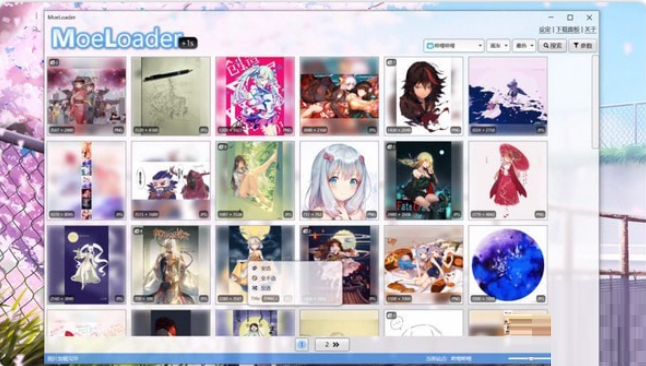Select the blonde Fate character thumbnail
This screenshot has height=366, width=646.
click(424, 181)
